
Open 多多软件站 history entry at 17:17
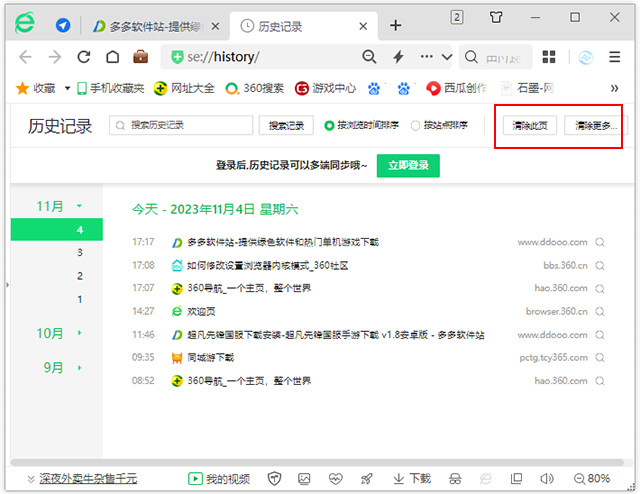pos(283,242)
